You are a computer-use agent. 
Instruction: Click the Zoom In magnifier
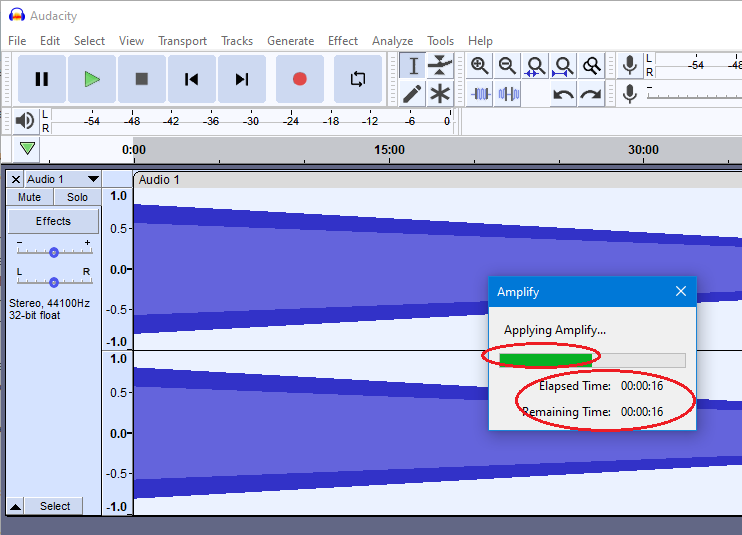(479, 66)
